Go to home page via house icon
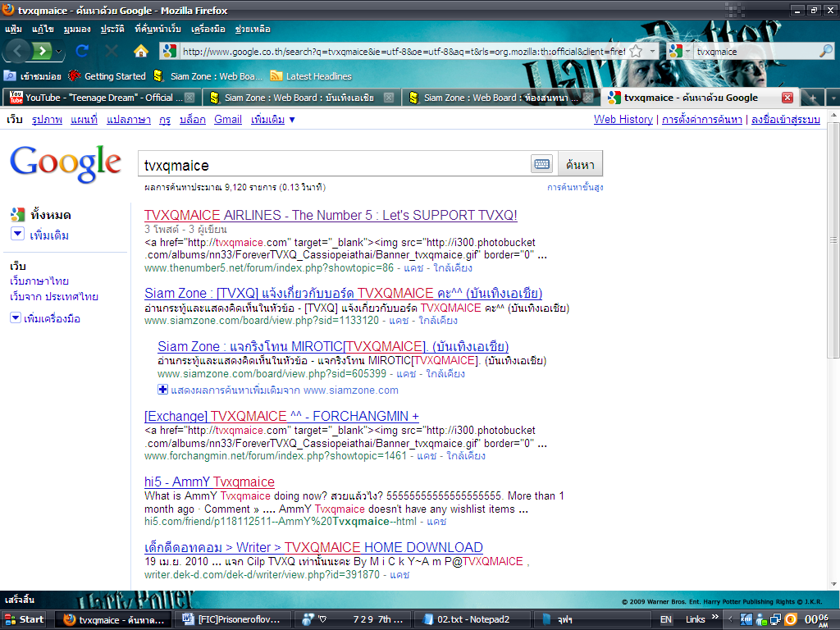Screen dimensions: 840x630 click(x=141, y=51)
